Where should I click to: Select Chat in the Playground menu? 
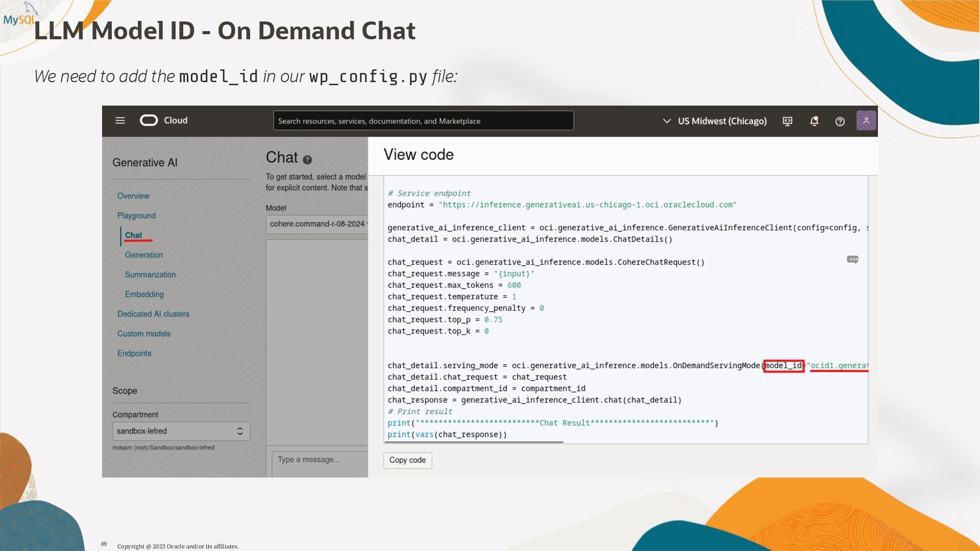pos(134,235)
